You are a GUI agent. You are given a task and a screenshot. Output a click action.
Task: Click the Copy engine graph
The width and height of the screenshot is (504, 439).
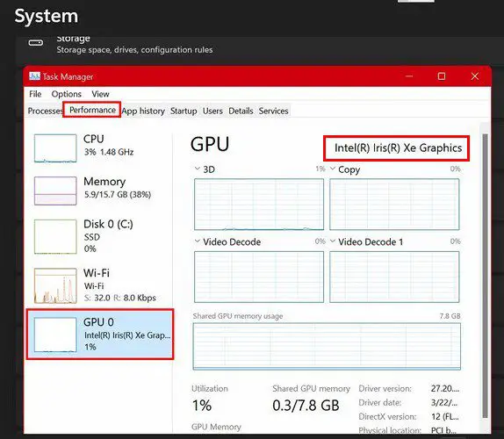394,205
